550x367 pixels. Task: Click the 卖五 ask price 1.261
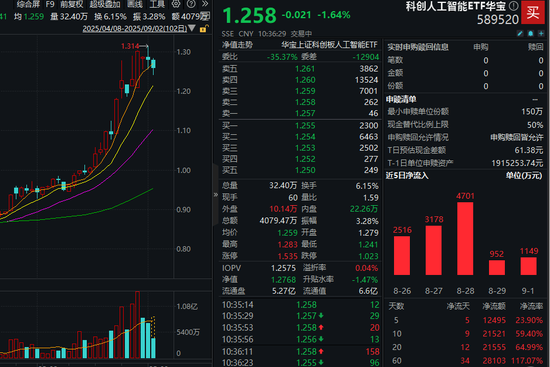coord(305,69)
